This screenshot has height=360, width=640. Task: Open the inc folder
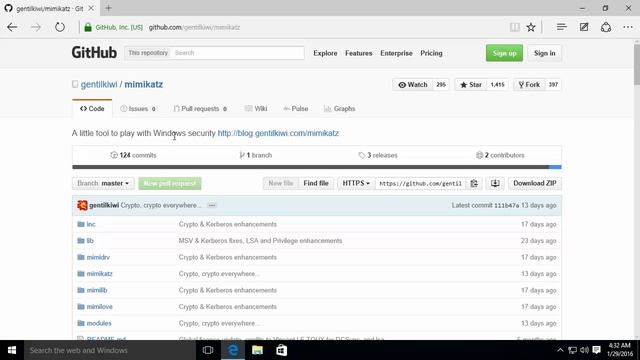pyautogui.click(x=91, y=224)
